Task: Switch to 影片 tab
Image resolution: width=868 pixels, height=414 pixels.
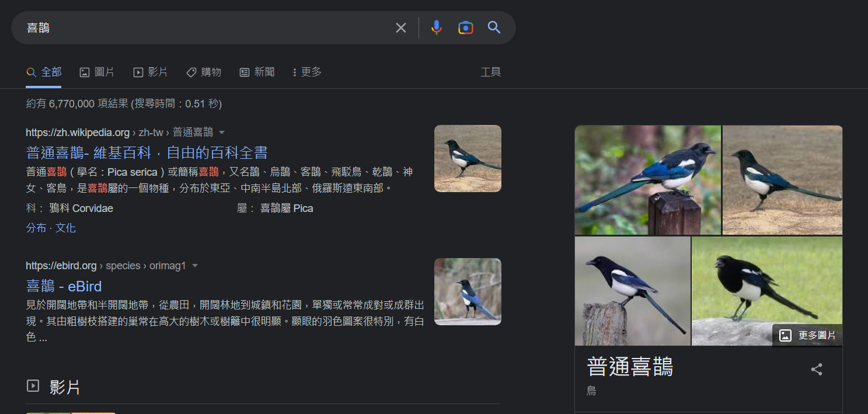Action: click(151, 72)
